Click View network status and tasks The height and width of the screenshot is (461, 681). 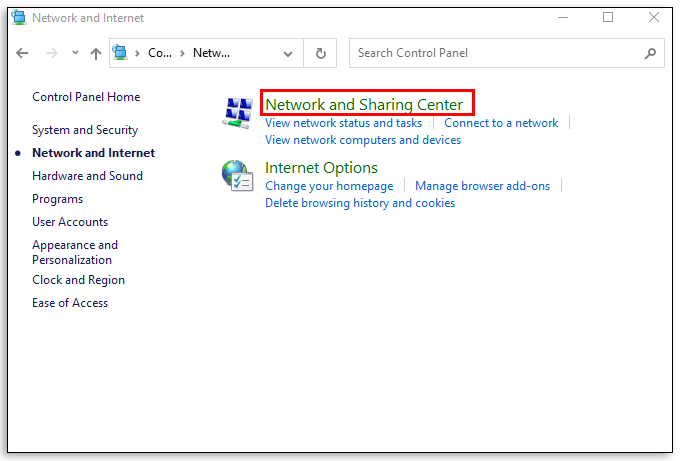click(344, 123)
